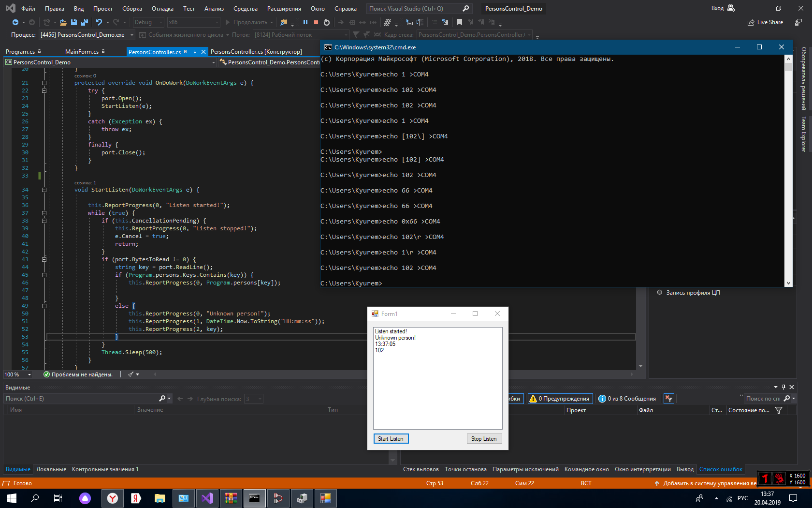Open Windows Start menu
This screenshot has width=812, height=508.
(12, 498)
